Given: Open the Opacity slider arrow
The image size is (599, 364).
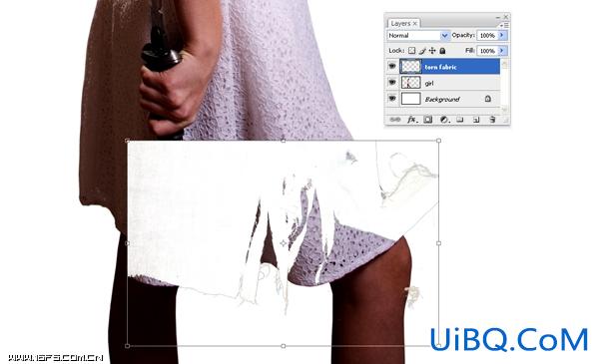Looking at the screenshot, I should [x=502, y=35].
